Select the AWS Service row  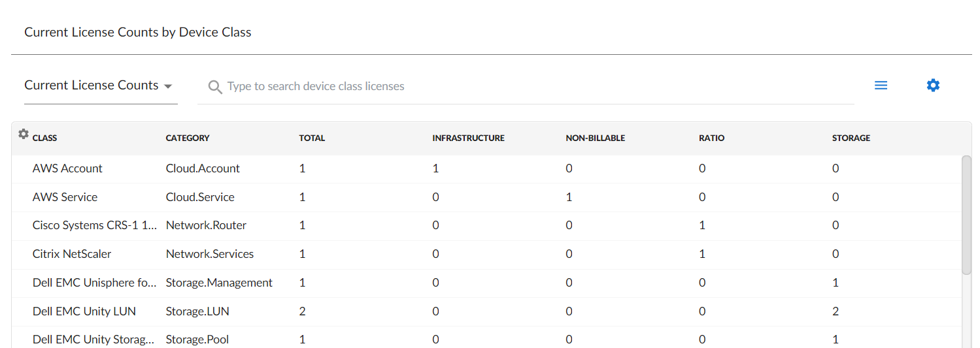[x=65, y=197]
